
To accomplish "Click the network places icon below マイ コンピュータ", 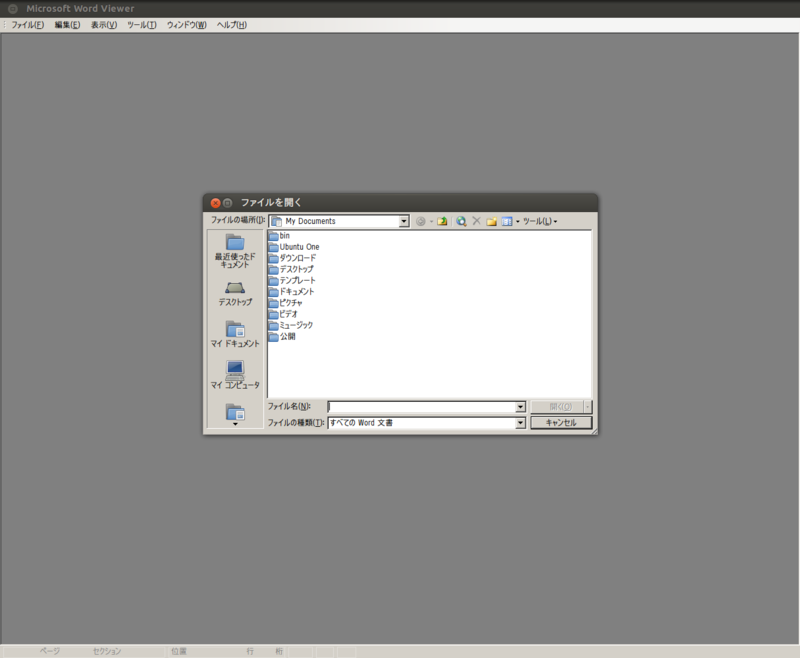I will pos(235,412).
